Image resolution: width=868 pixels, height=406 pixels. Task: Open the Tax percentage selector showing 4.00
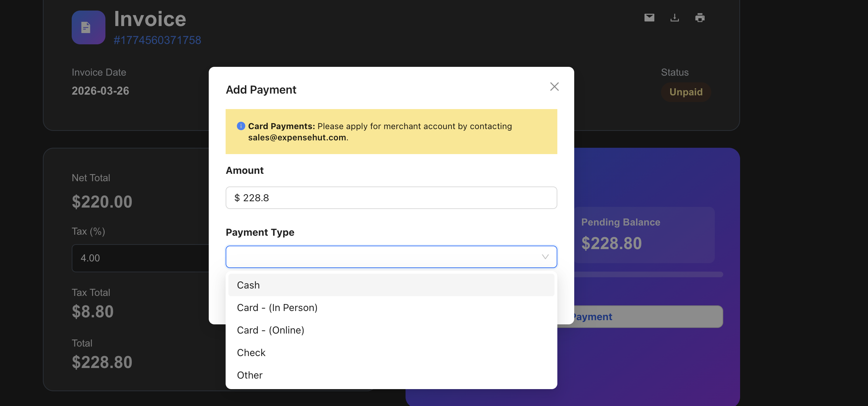[141, 258]
